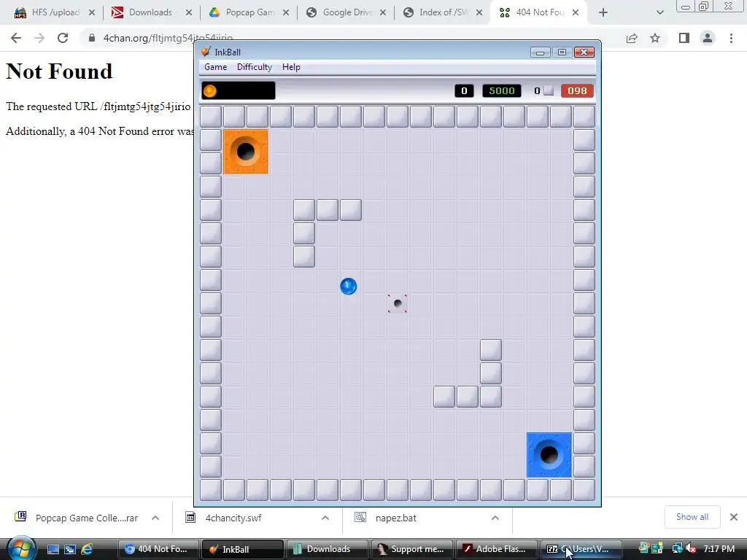
Task: Click Show desktop quick launch icon
Action: pyautogui.click(x=53, y=549)
